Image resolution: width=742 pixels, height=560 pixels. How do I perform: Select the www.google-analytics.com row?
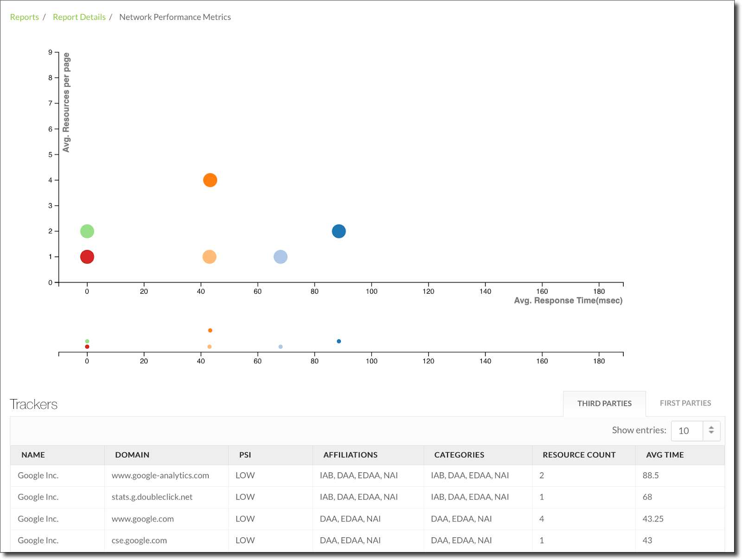[160, 476]
